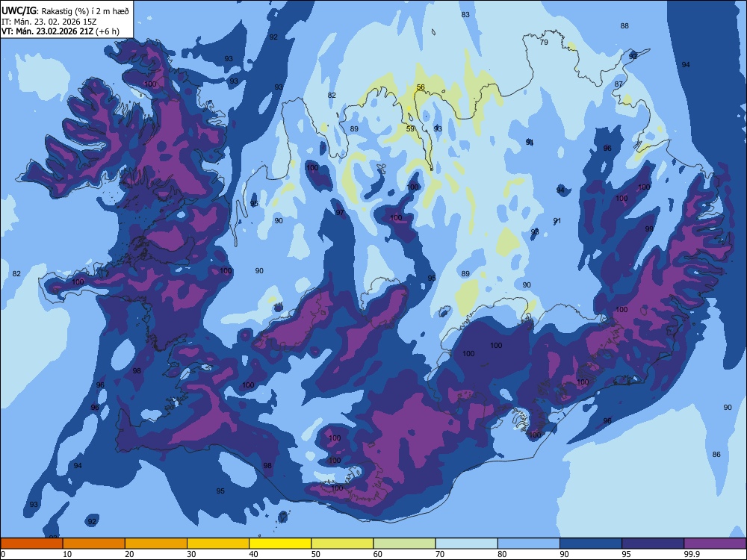Click the legend tick label '10'
The image size is (747, 560).
point(67,554)
